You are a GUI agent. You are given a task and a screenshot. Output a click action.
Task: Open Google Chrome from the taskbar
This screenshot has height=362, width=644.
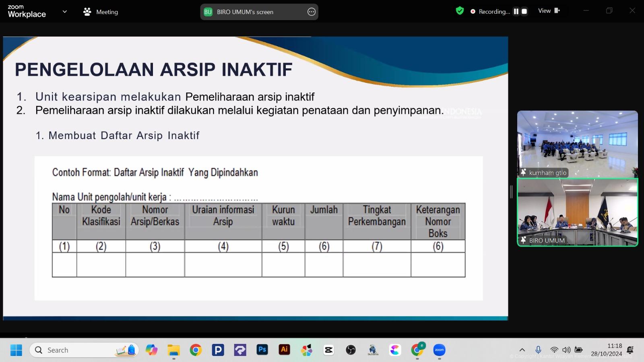pyautogui.click(x=196, y=350)
